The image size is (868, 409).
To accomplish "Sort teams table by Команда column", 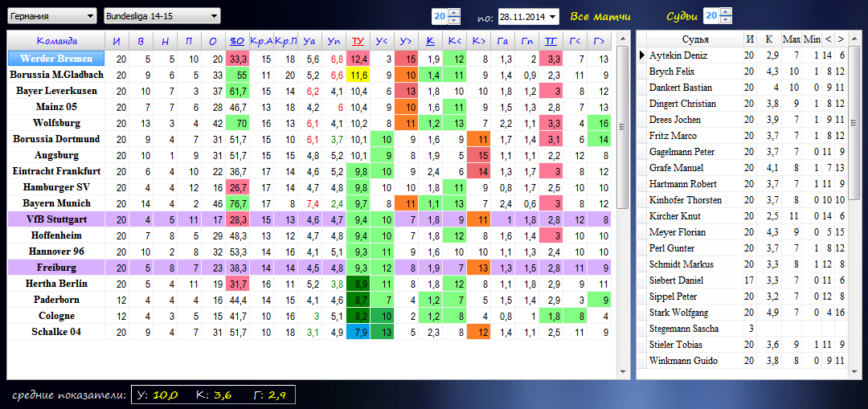I will 56,41.
